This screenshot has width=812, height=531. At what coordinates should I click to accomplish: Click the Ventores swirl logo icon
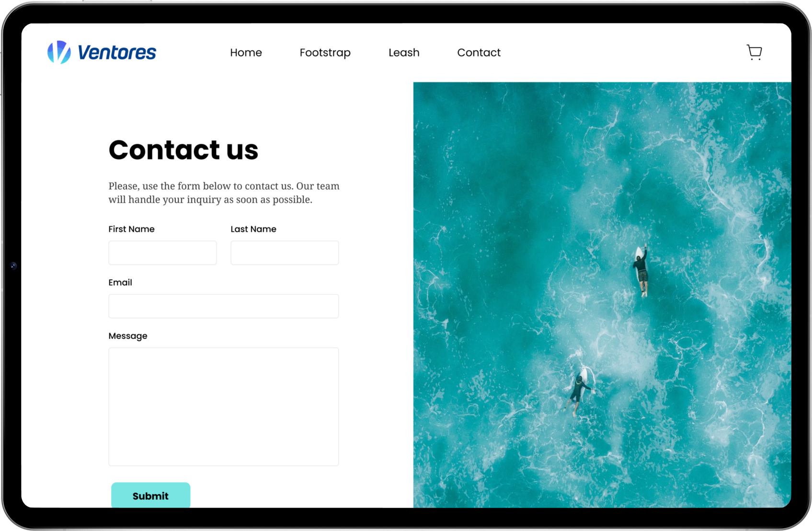tap(59, 52)
